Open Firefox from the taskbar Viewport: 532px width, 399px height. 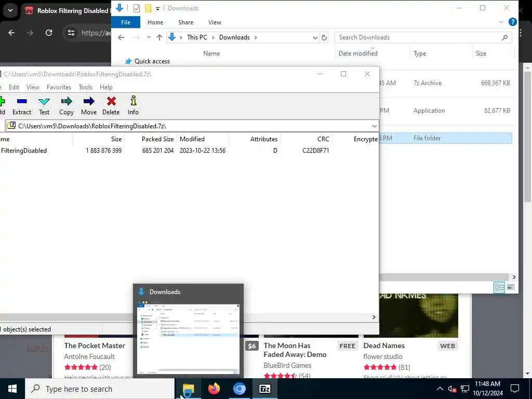pyautogui.click(x=214, y=389)
